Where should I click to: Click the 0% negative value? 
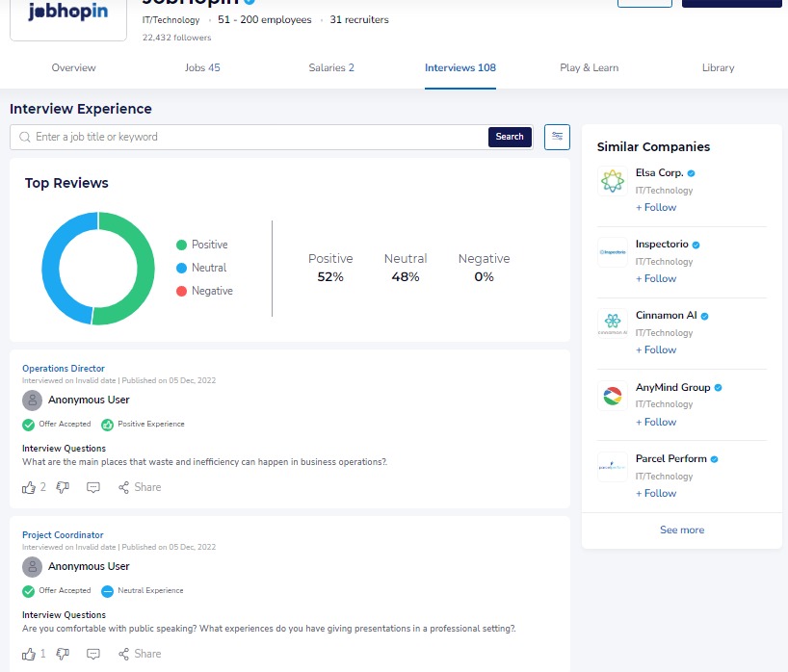point(484,276)
